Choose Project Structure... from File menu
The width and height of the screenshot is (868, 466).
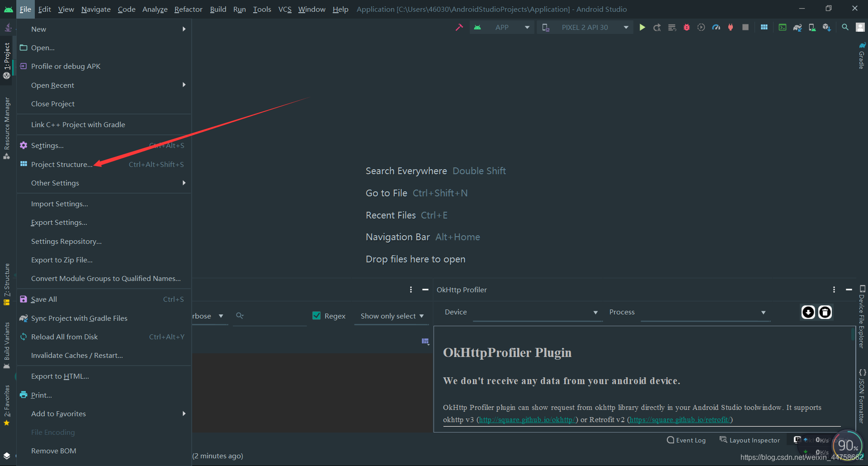pos(104,164)
